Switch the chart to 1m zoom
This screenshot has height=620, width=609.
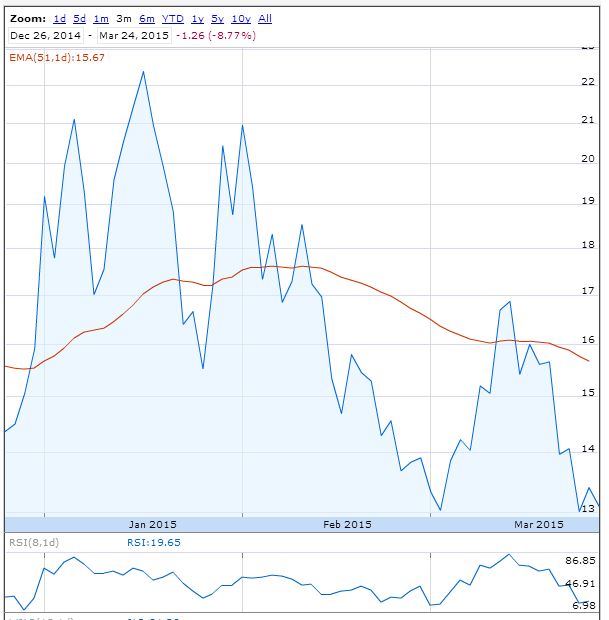tap(101, 19)
